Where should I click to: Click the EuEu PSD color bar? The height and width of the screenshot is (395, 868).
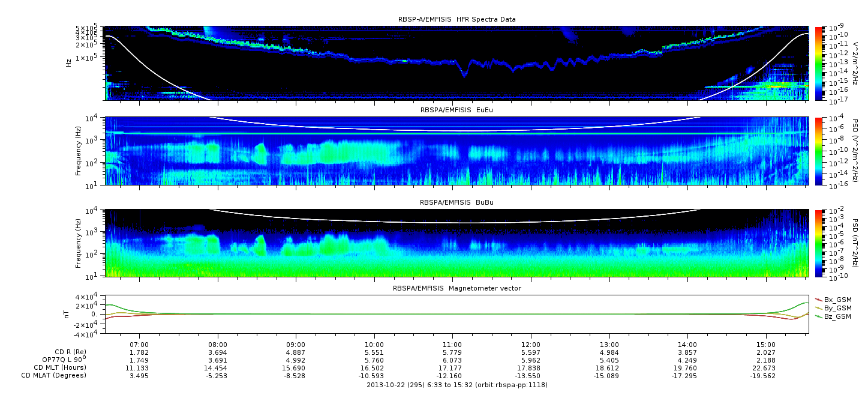(818, 151)
